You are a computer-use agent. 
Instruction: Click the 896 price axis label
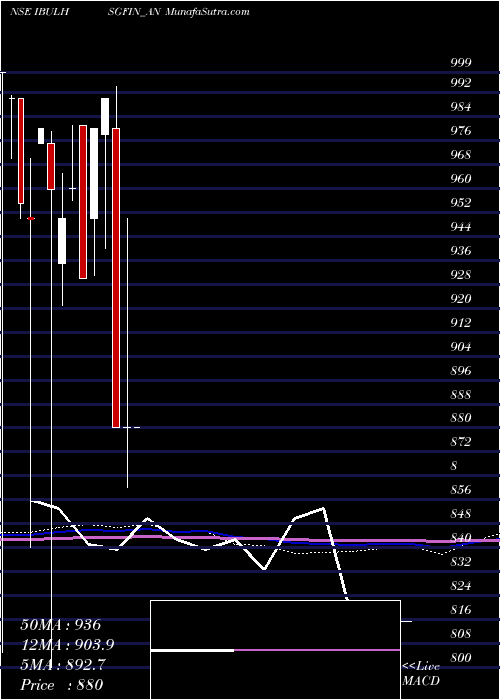pos(460,370)
